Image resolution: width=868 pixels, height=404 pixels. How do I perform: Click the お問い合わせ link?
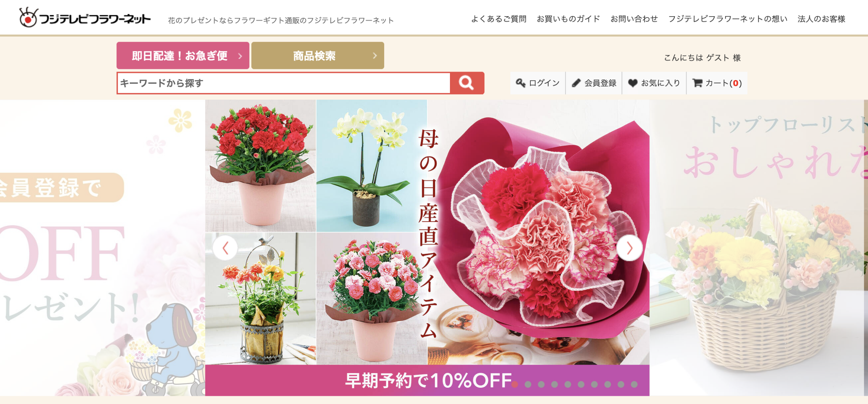[634, 19]
